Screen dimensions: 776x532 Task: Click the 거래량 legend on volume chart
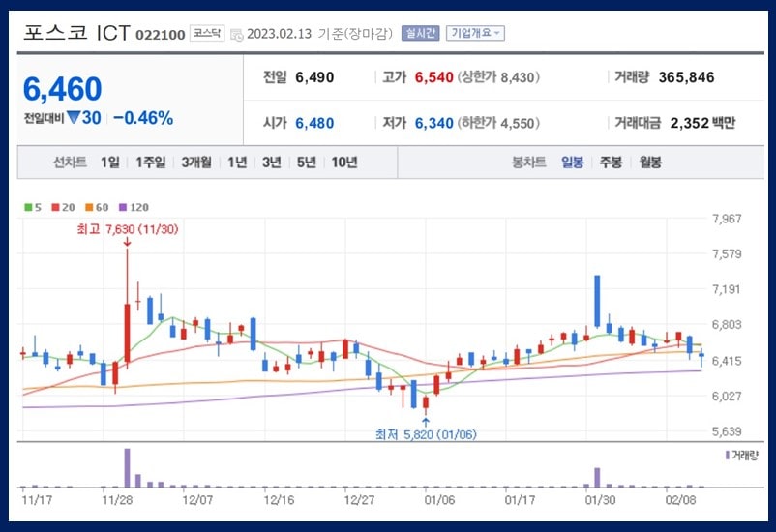tap(742, 456)
